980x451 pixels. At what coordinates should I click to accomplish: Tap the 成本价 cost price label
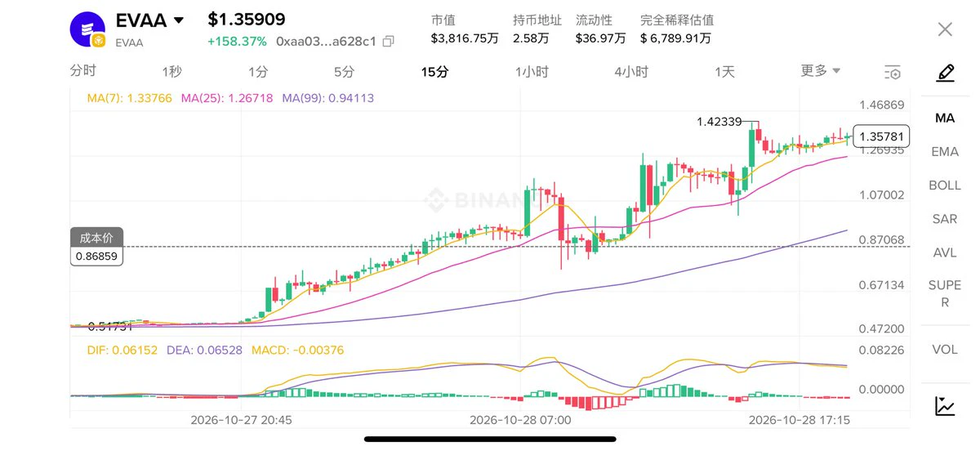tap(96, 237)
